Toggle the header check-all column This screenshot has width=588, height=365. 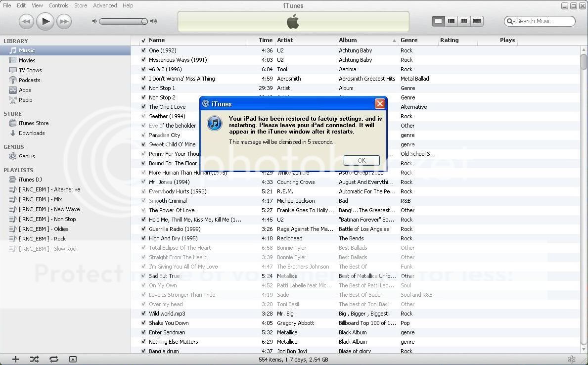[143, 40]
